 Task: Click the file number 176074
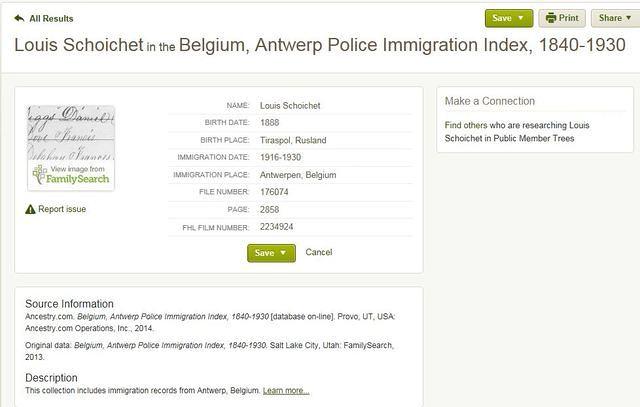pos(274,192)
